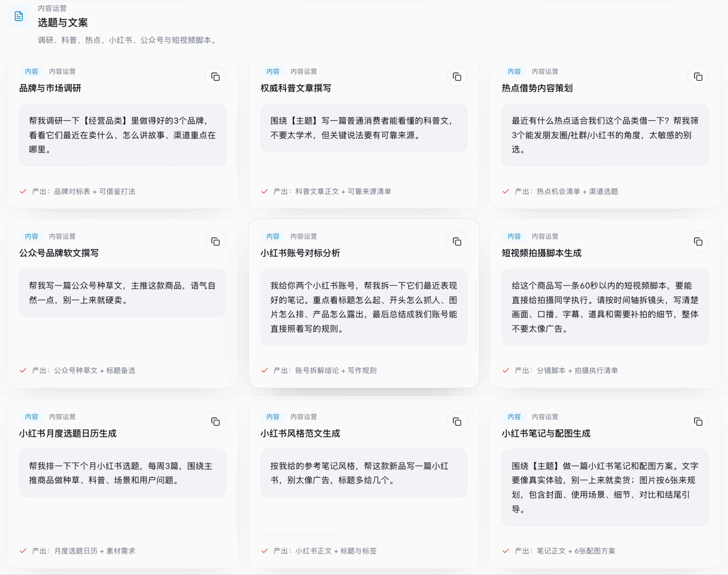The height and width of the screenshot is (575, 728).
Task: Open the 权威科普文章撰写 card title
Action: point(296,88)
